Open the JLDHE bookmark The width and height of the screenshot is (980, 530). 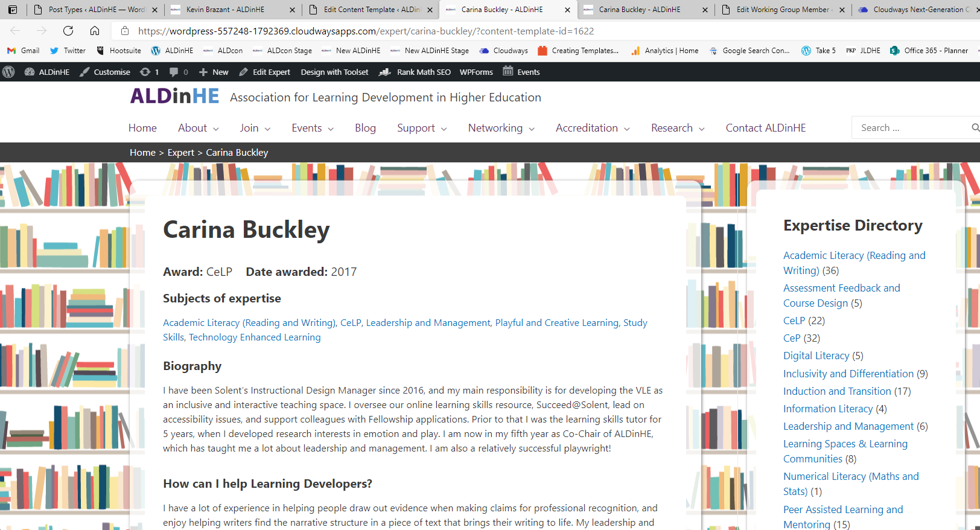(863, 51)
